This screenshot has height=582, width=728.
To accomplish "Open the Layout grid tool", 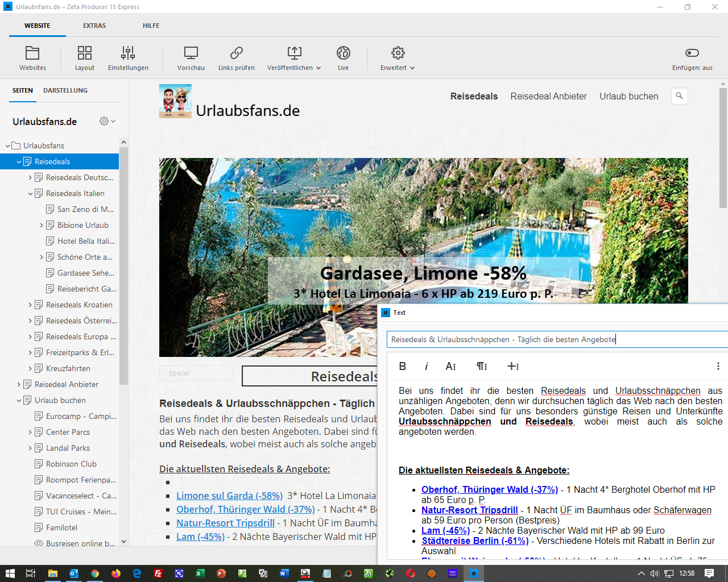I will (85, 53).
